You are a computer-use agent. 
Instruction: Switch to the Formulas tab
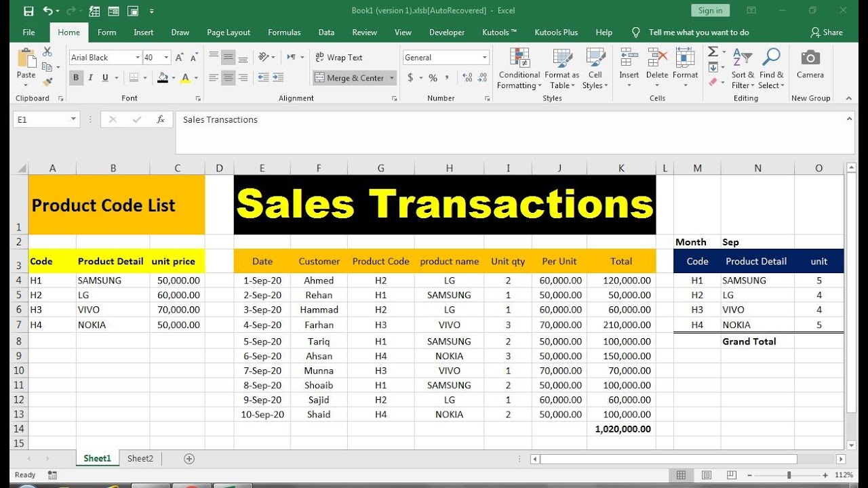(284, 32)
